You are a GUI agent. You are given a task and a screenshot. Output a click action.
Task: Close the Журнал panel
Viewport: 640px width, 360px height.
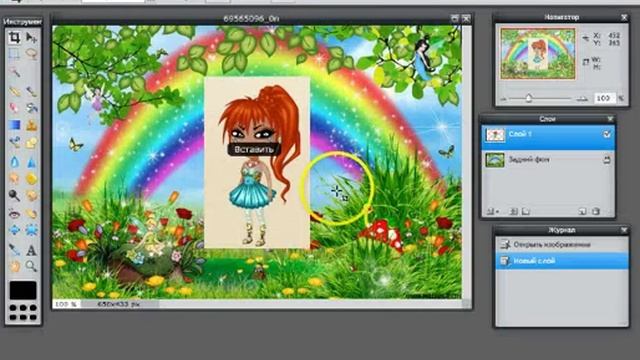[x=624, y=230]
